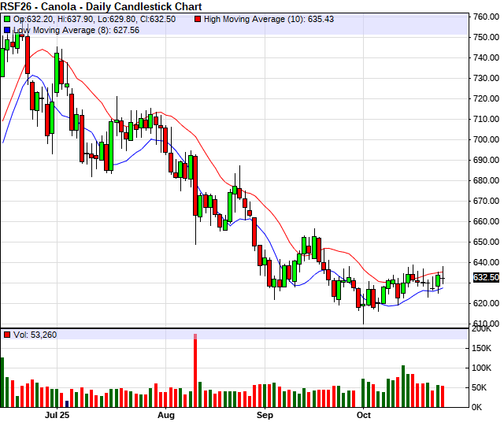Click the blue Low Moving Average legend swatch

point(7,30)
